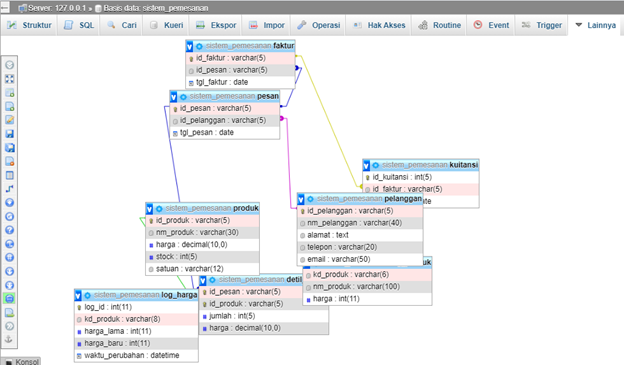Click the Create relationship icon
This screenshot has height=365, width=624.
pos(10,189)
